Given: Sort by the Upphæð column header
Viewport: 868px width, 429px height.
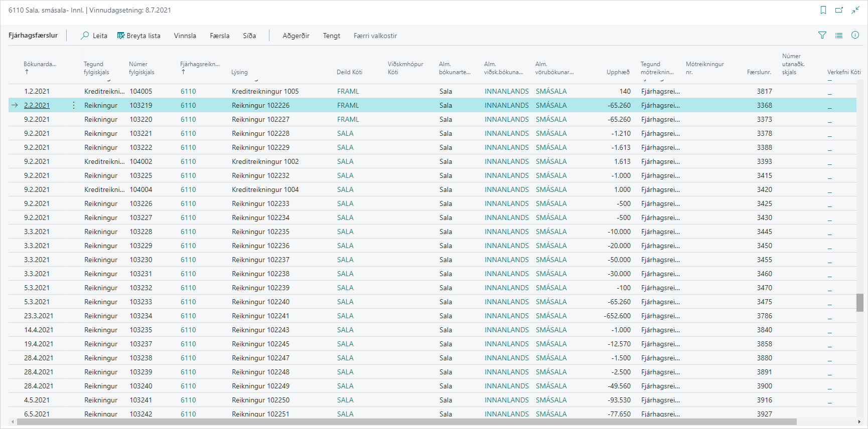Looking at the screenshot, I should click(618, 72).
